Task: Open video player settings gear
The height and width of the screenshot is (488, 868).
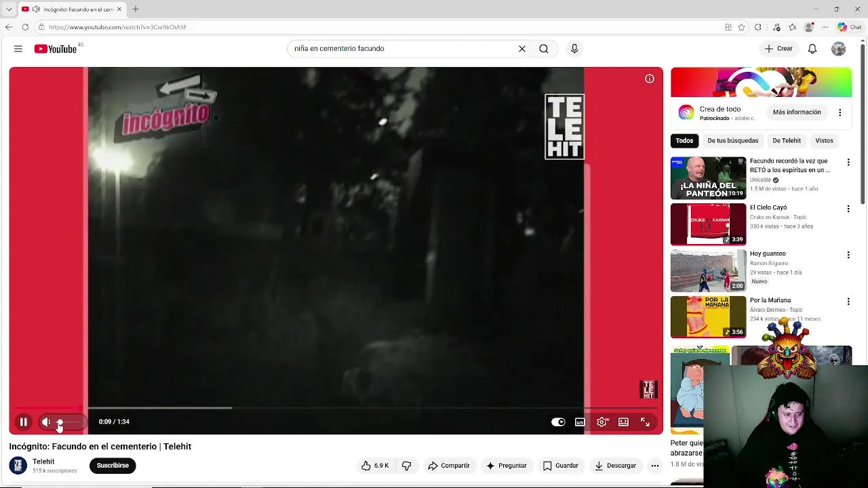Action: tap(601, 422)
